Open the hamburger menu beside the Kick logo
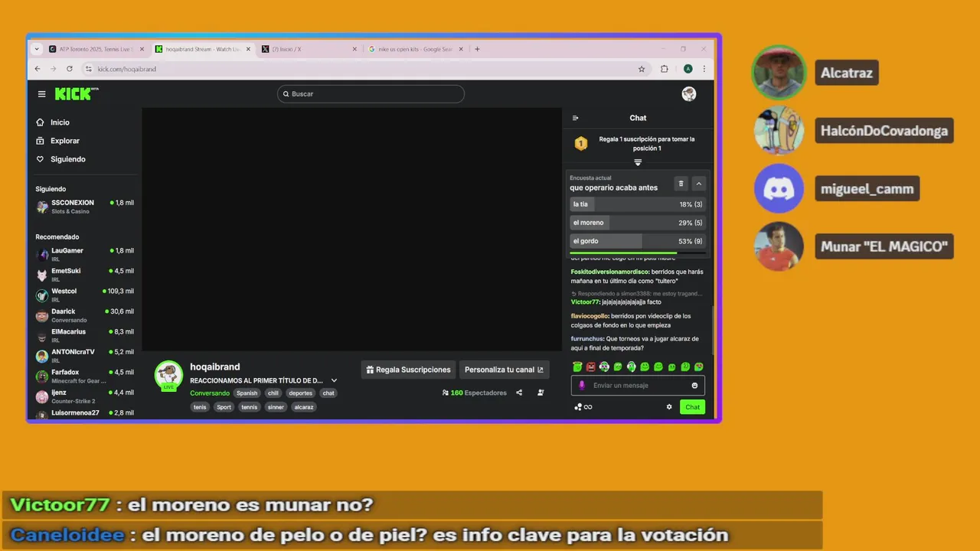The width and height of the screenshot is (980, 551). (x=41, y=94)
